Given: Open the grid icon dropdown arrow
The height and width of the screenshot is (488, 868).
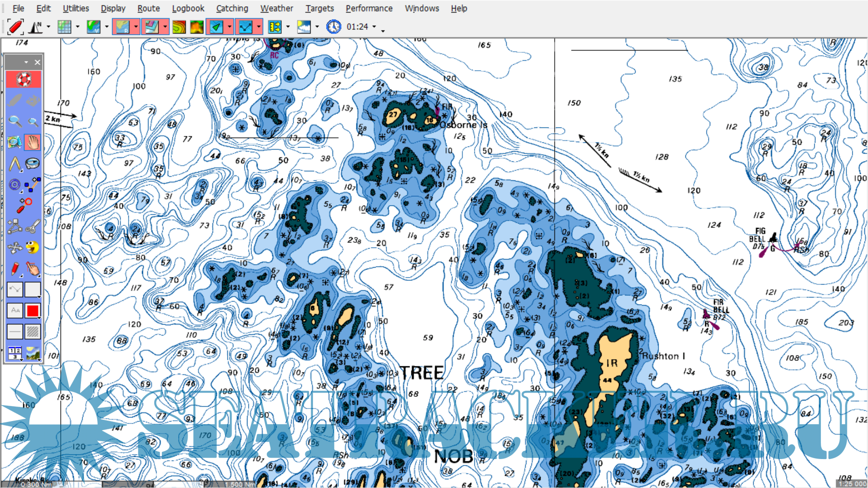Looking at the screenshot, I should coord(77,27).
